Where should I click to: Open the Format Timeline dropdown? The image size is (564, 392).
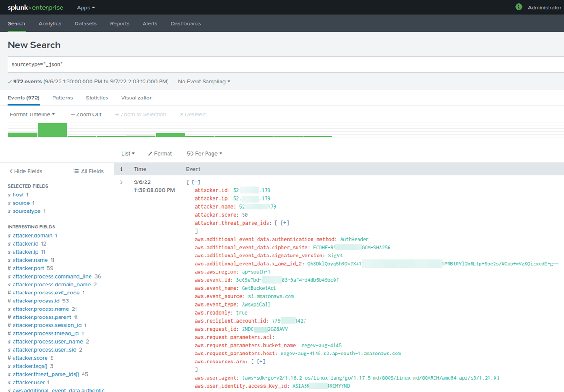[x=32, y=114]
